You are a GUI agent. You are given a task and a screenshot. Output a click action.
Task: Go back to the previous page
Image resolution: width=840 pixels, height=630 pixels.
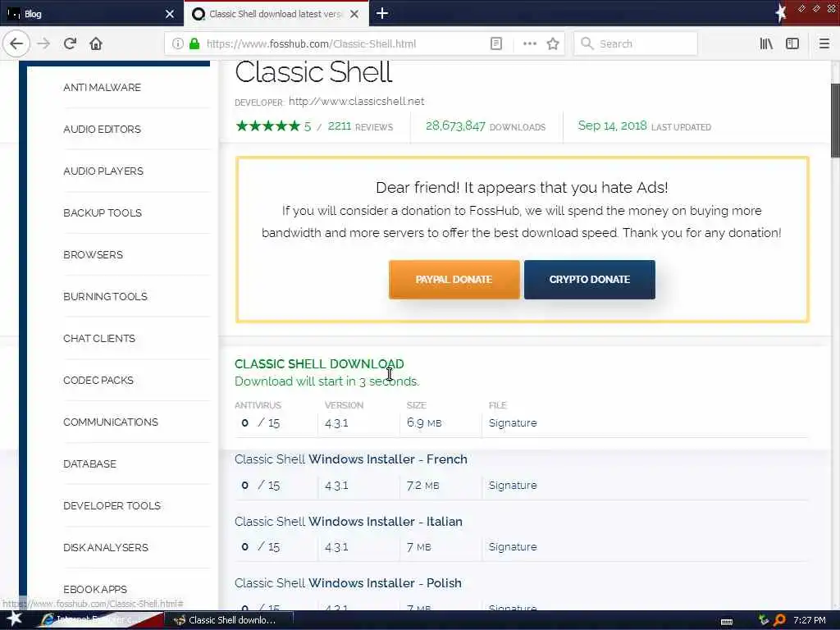[x=16, y=43]
